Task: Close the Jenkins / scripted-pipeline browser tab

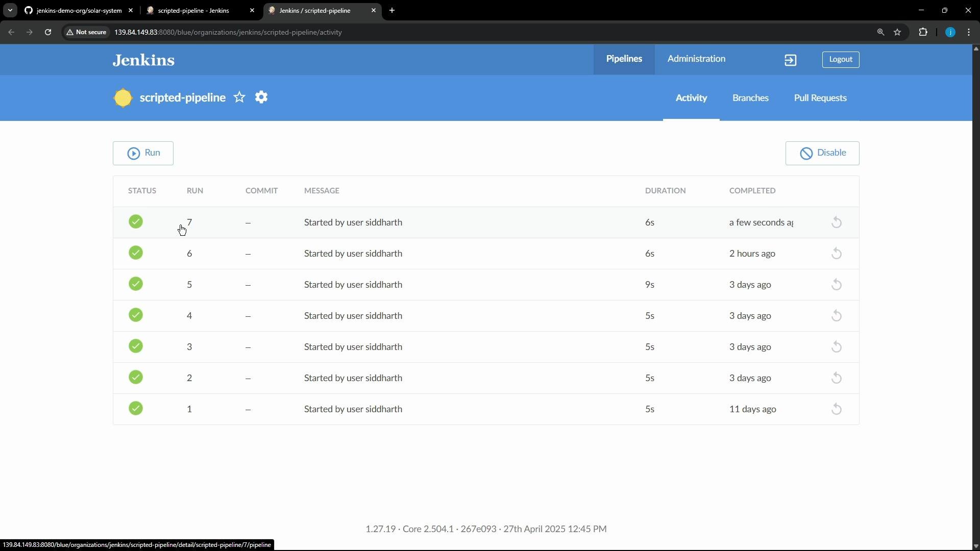Action: [x=374, y=10]
